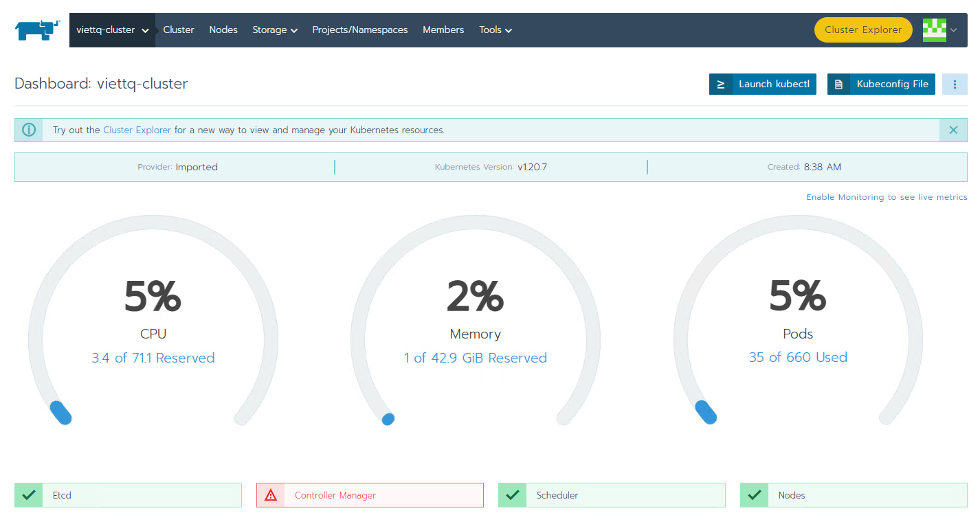Open the Storage dropdown menu
980x526 pixels.
[x=275, y=30]
